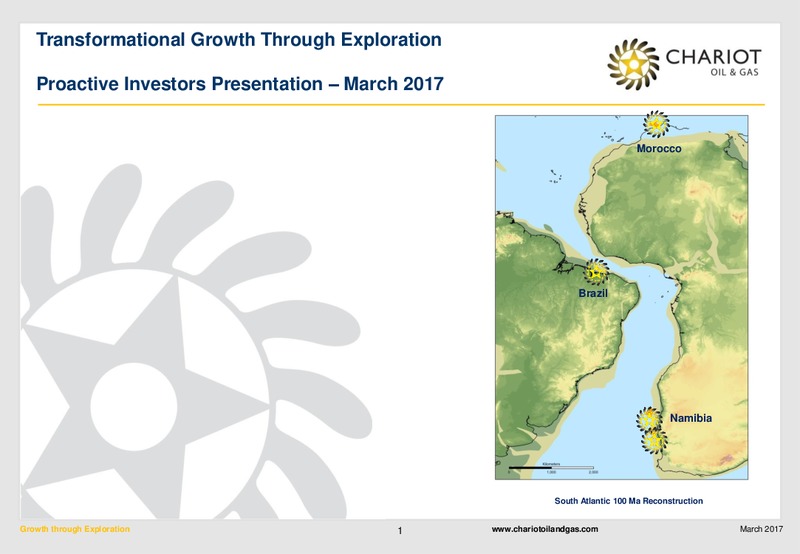Image resolution: width=800 pixels, height=554 pixels.
Task: Click the 'Growth through Exploration' footer text
Action: (75, 529)
